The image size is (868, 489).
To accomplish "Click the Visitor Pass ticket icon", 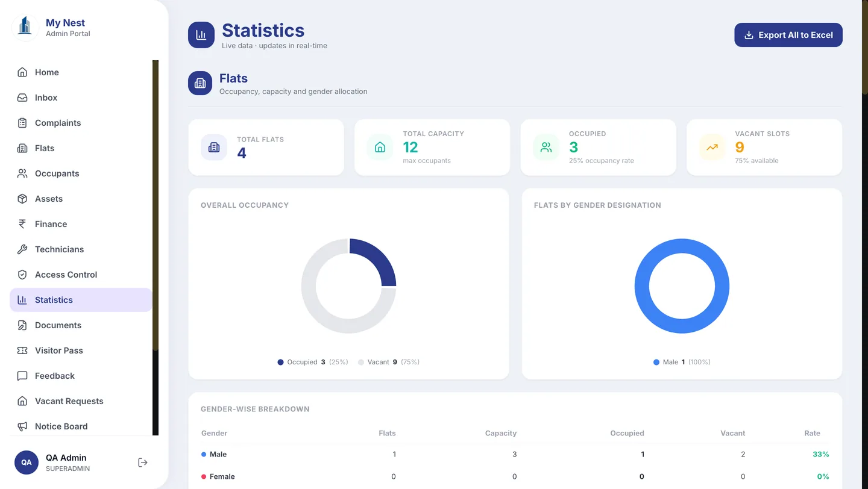I will click(x=22, y=350).
